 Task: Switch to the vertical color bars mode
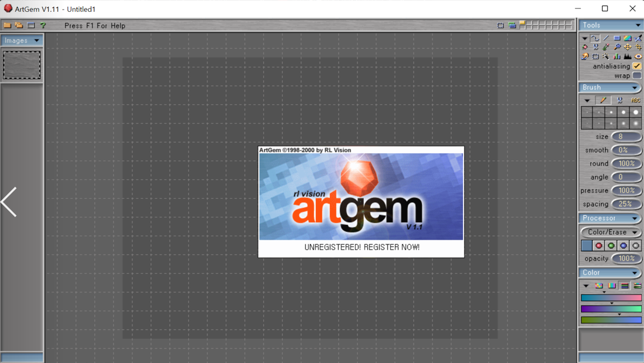click(x=612, y=285)
